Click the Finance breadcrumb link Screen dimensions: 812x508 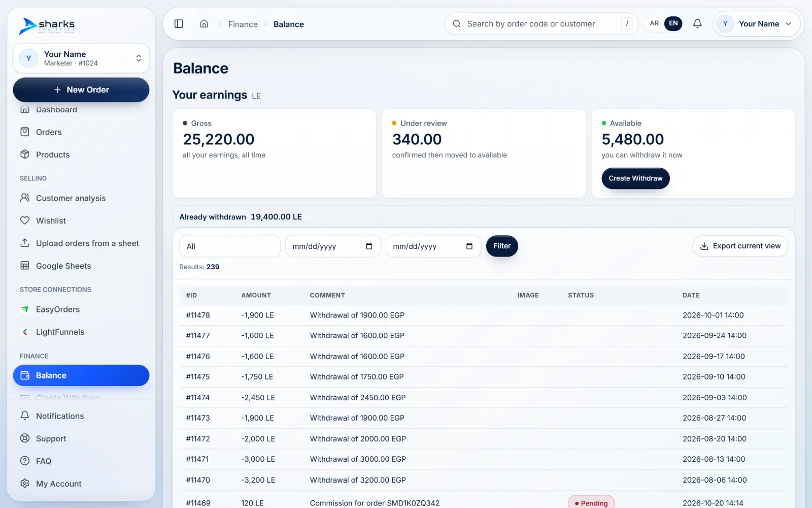pyautogui.click(x=243, y=24)
